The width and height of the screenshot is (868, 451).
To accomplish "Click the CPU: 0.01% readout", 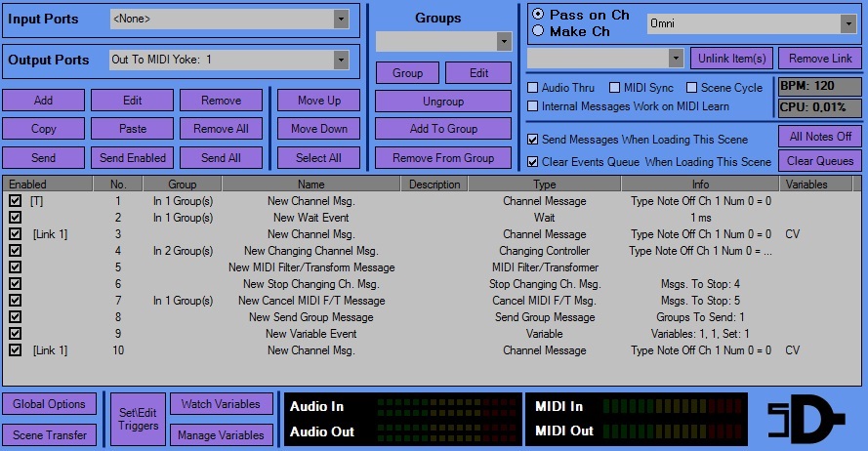I will click(820, 106).
